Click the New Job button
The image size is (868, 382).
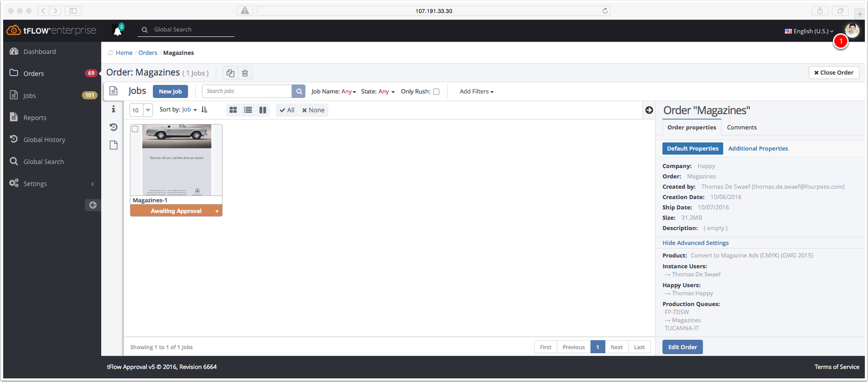[x=170, y=91]
